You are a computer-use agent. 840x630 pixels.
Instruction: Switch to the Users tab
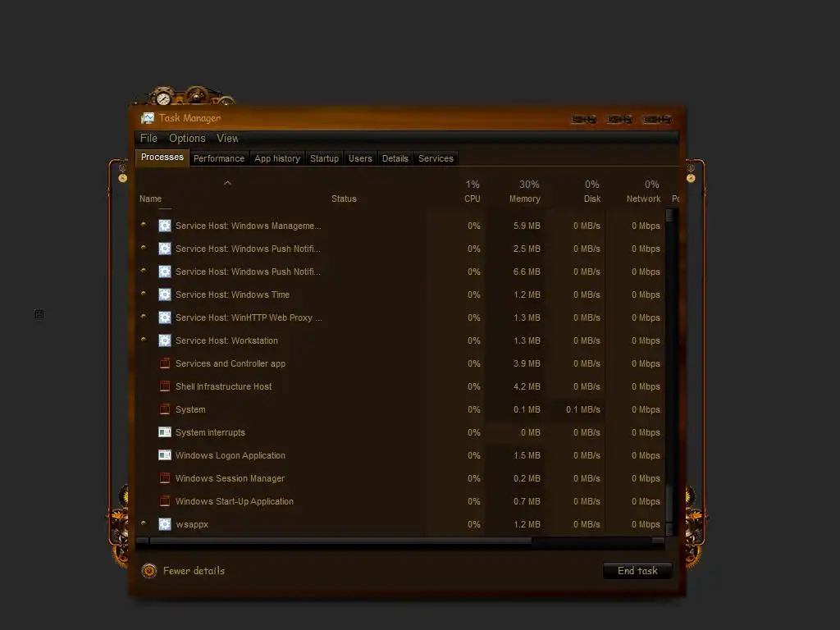[360, 158]
